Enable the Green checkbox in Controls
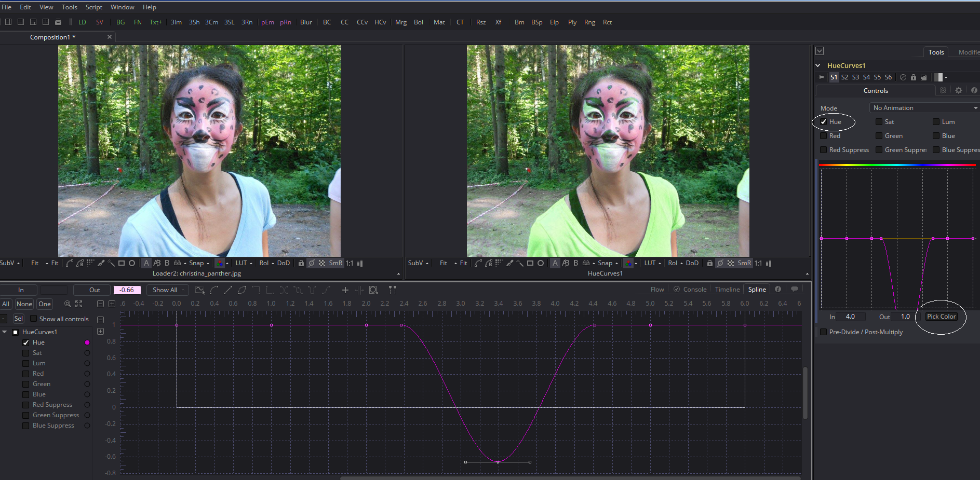This screenshot has width=980, height=480. [x=879, y=136]
